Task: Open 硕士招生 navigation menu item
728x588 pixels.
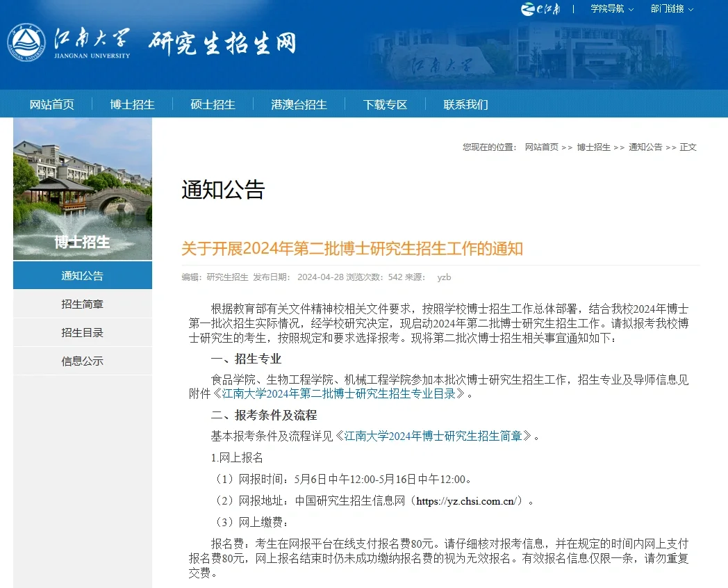Action: 213,104
